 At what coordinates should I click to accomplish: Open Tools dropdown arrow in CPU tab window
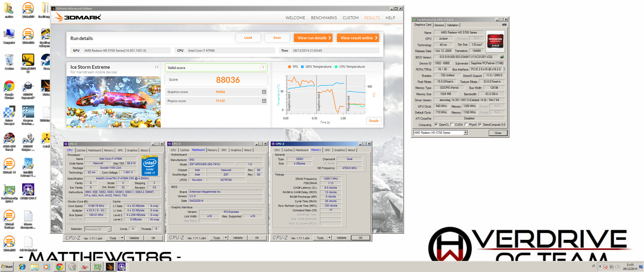point(122,238)
